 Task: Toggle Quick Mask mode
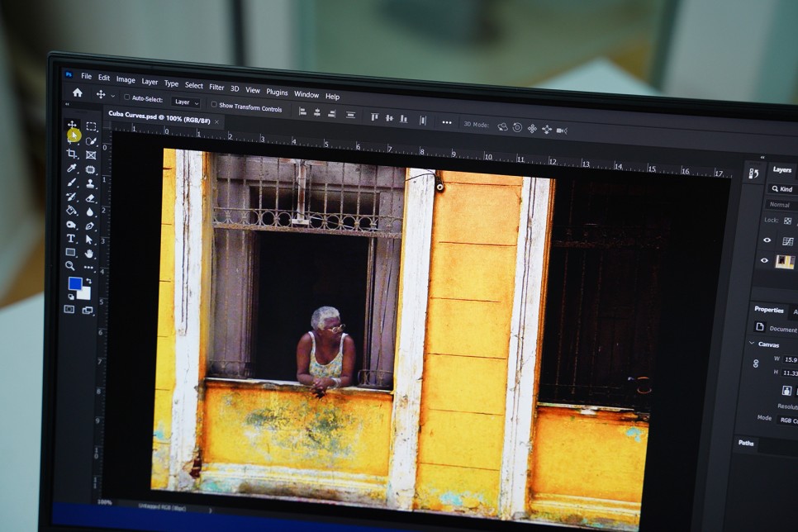pyautogui.click(x=69, y=309)
